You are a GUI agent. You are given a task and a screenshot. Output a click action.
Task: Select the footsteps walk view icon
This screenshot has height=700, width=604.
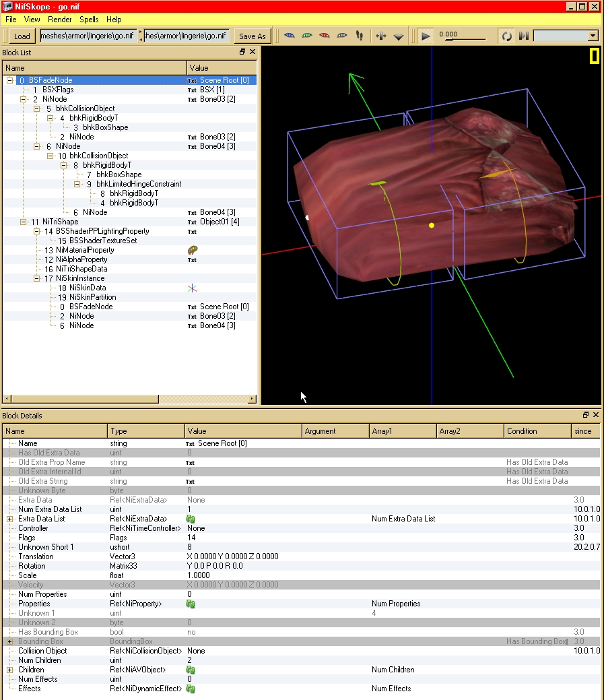pos(360,36)
